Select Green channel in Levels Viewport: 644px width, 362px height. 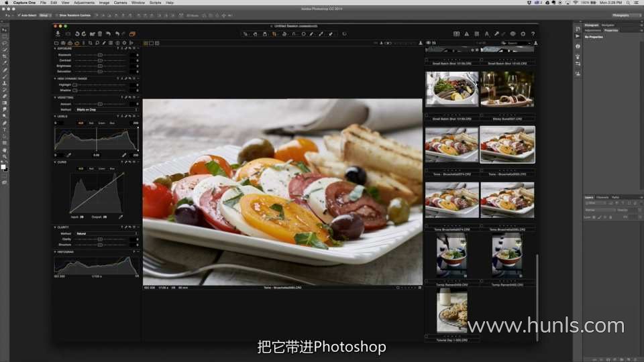click(101, 123)
